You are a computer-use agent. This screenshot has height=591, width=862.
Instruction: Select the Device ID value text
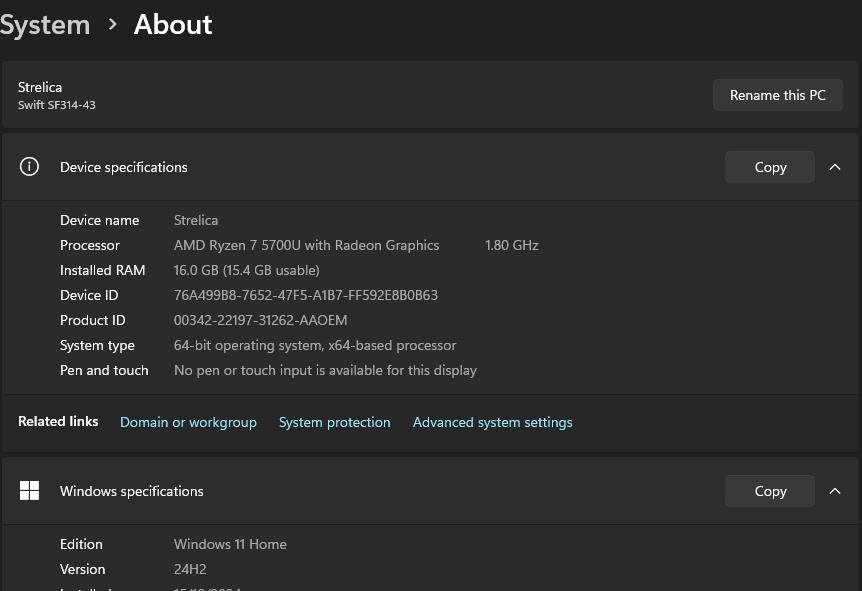pos(306,295)
